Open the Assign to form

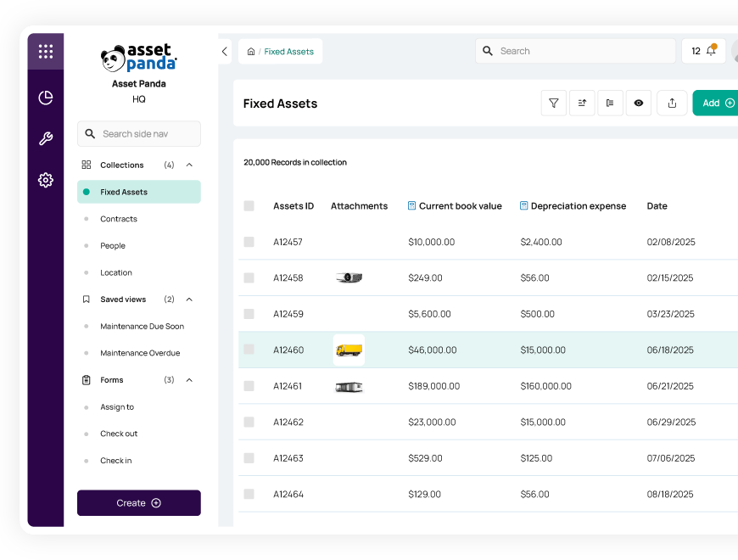pos(117,407)
